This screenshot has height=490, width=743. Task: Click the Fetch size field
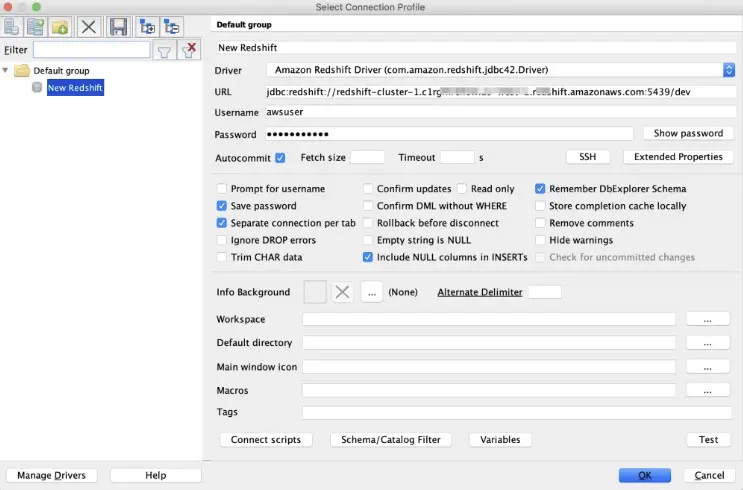(367, 157)
